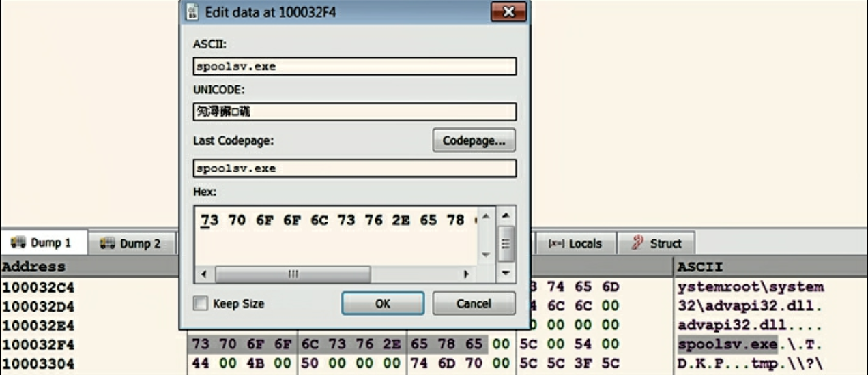Cancel the Edit data dialog
This screenshot has height=375, width=868.
coord(474,303)
